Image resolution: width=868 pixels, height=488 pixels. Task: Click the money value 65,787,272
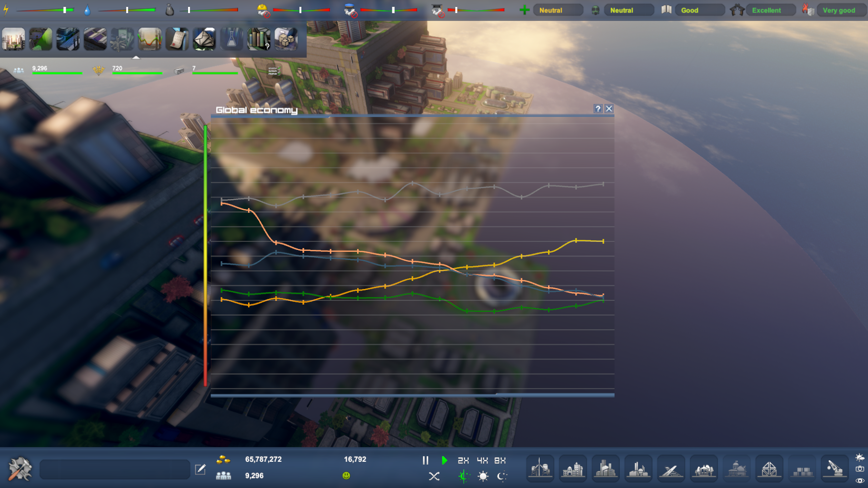coord(263,459)
